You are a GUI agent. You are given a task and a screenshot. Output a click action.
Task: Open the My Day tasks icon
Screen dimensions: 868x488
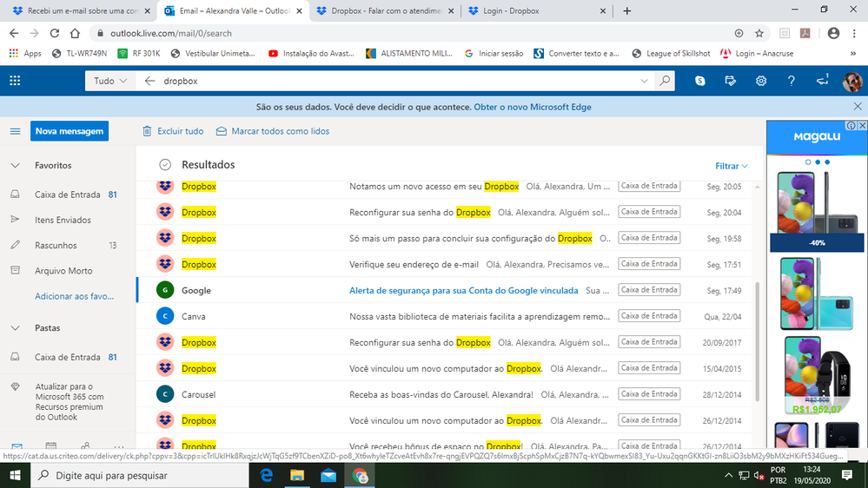click(x=730, y=81)
